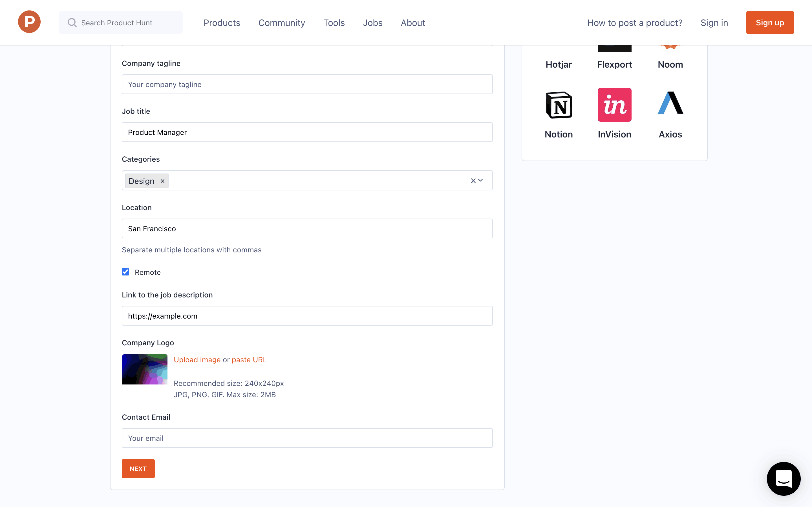Clear all selected categories
Screen dimensions: 812x507
coord(473,181)
